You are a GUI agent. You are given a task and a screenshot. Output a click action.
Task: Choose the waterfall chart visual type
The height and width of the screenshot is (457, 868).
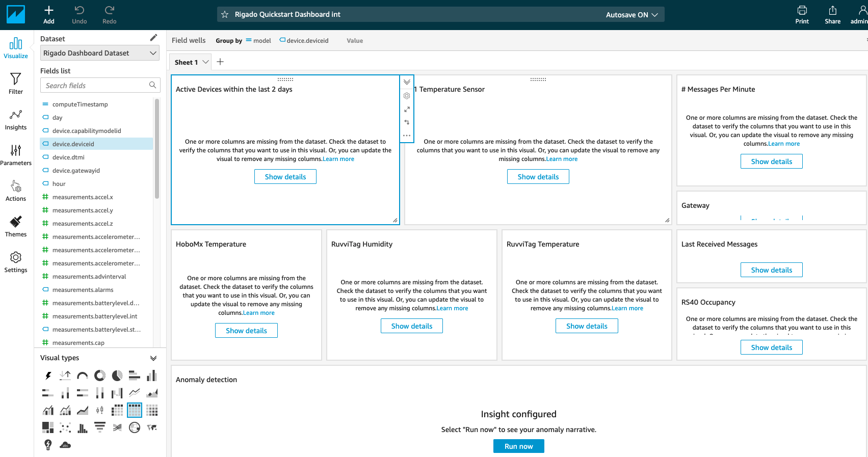pyautogui.click(x=117, y=393)
